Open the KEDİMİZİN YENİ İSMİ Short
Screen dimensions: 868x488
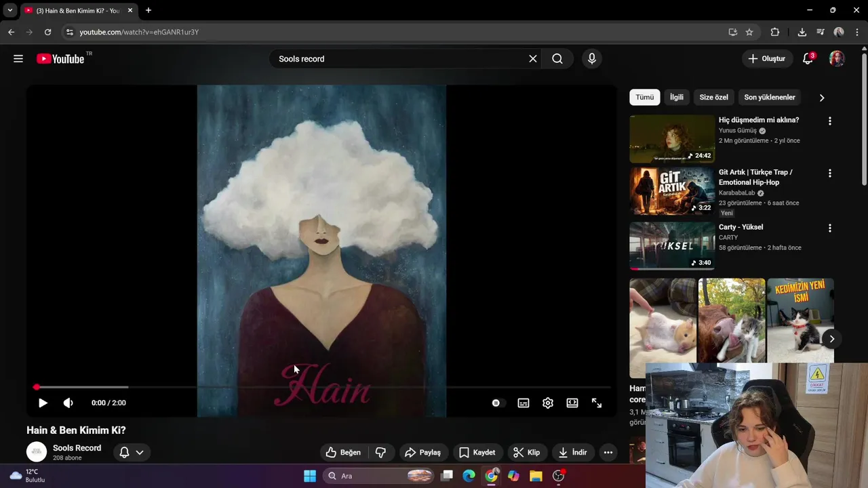pyautogui.click(x=801, y=321)
